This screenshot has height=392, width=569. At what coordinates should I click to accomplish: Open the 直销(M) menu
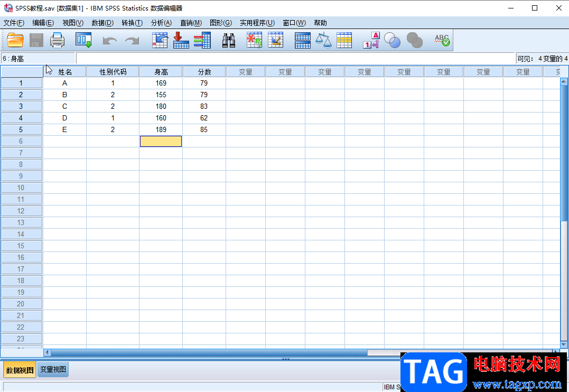click(191, 23)
